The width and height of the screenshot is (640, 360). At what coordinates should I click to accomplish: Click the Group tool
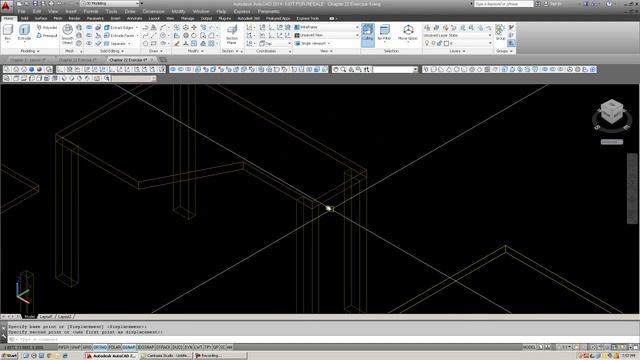point(500,32)
